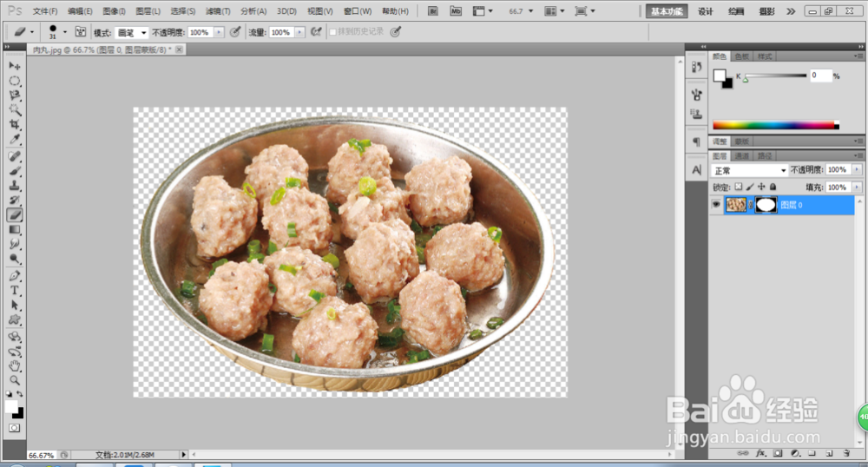868x467 pixels.
Task: Open the layer opacity slider arrow
Action: coord(857,170)
